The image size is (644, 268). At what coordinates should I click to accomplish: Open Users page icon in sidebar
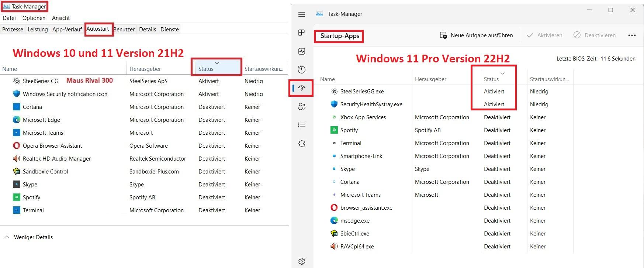tap(302, 107)
